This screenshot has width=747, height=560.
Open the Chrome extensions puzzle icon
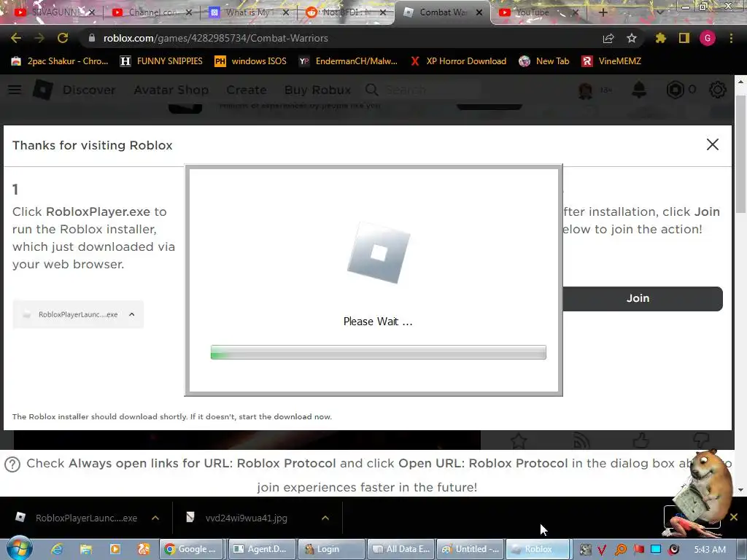[x=661, y=38]
